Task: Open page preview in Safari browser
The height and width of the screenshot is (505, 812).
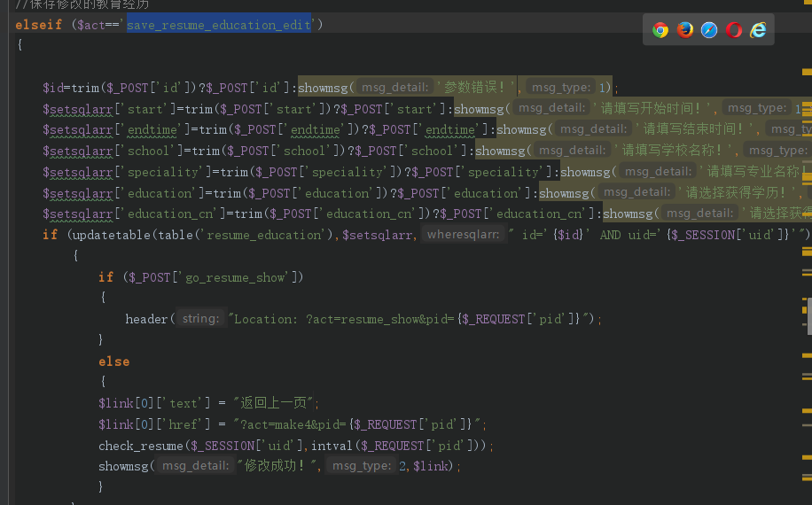Action: pyautogui.click(x=709, y=30)
